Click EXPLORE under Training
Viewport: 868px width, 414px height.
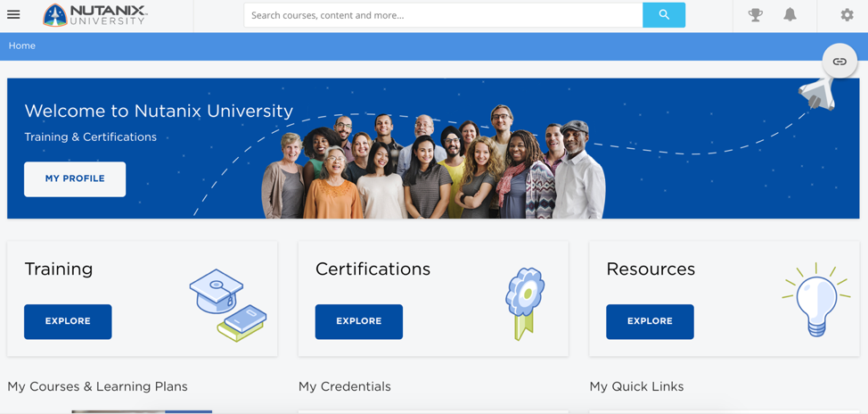(68, 321)
